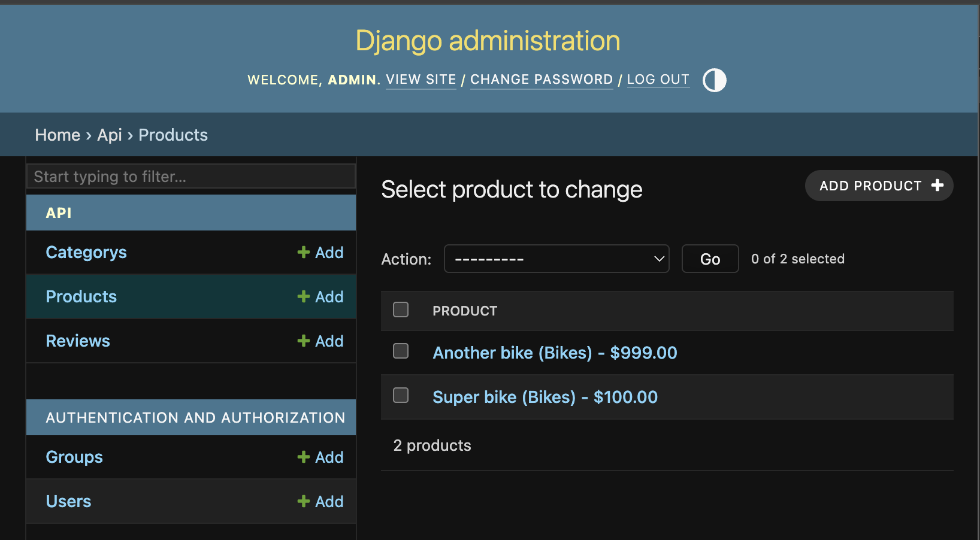Select Users in the sidebar

point(68,501)
